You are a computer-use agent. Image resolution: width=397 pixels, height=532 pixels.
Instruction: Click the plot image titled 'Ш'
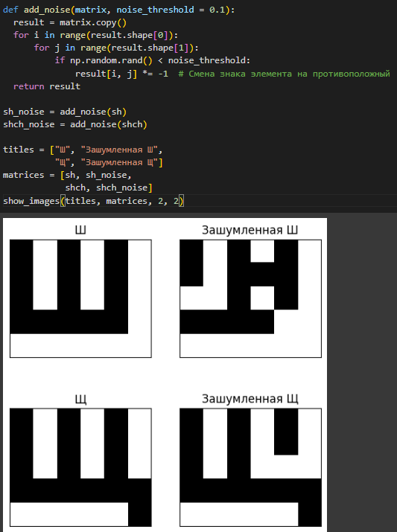coord(80,298)
